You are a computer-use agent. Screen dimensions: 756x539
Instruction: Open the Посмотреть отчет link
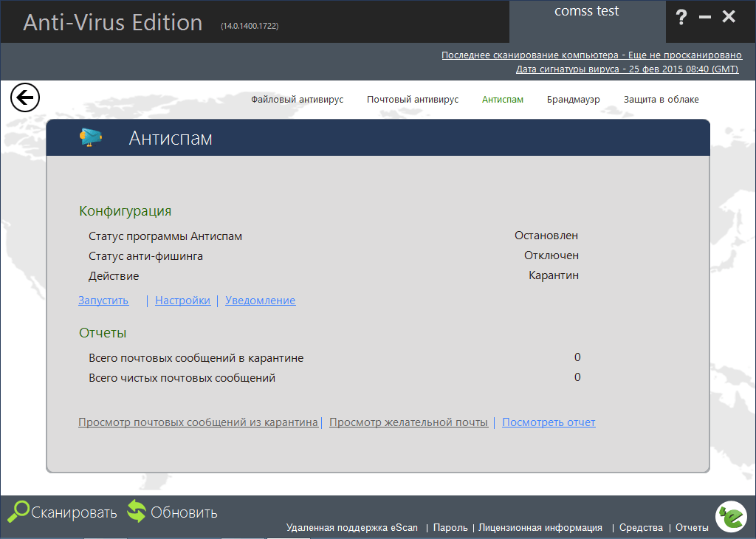[x=548, y=422]
